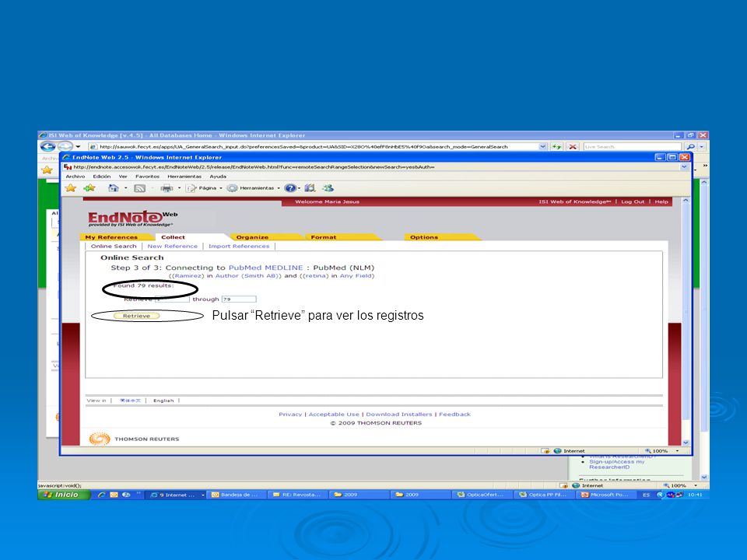This screenshot has width=747, height=560.
Task: Click the Messenger people icon in toolbar
Action: 328,188
